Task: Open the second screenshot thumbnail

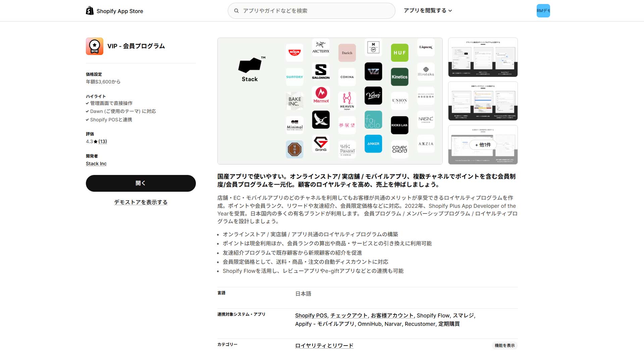Action: tap(483, 101)
